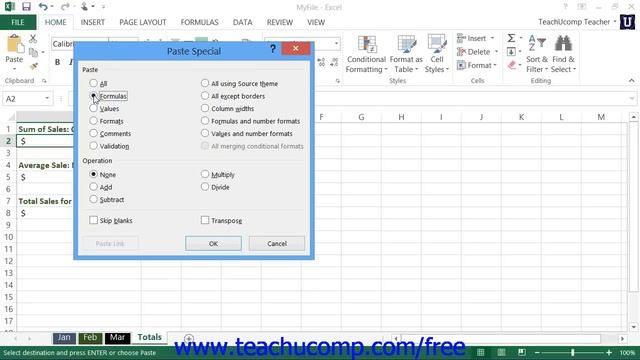Switch to the PAGE LAYOUT ribbon tab
The width and height of the screenshot is (640, 360).
coord(143,22)
